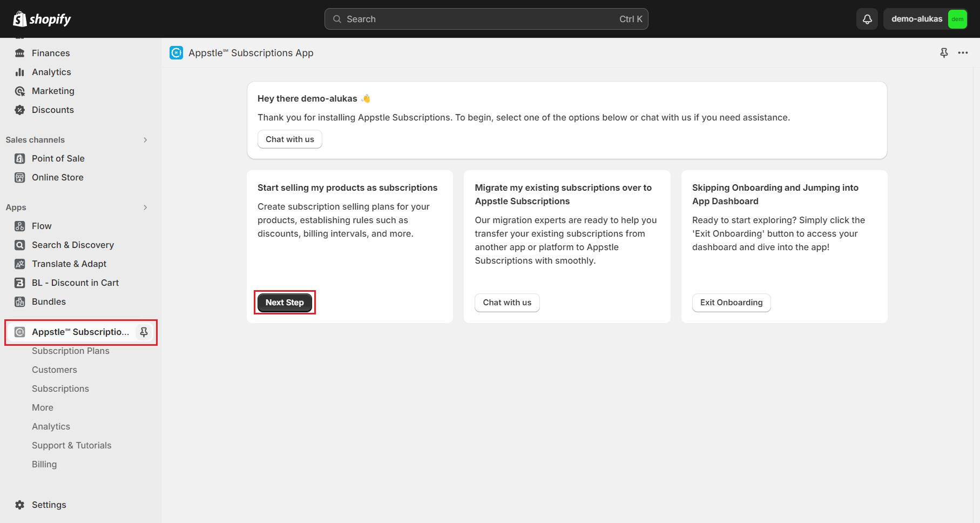Click the "Skipping Onboarding" card heading

tap(775, 195)
